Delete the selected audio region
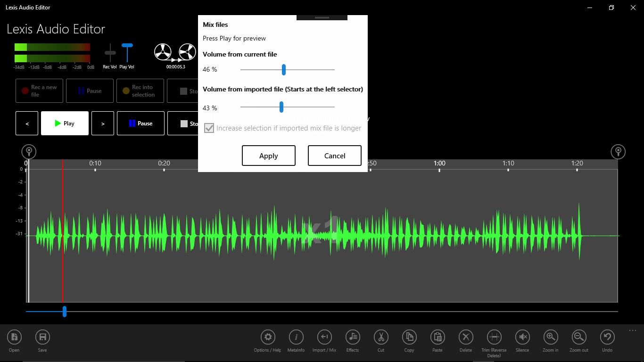Image resolution: width=644 pixels, height=362 pixels. (466, 337)
